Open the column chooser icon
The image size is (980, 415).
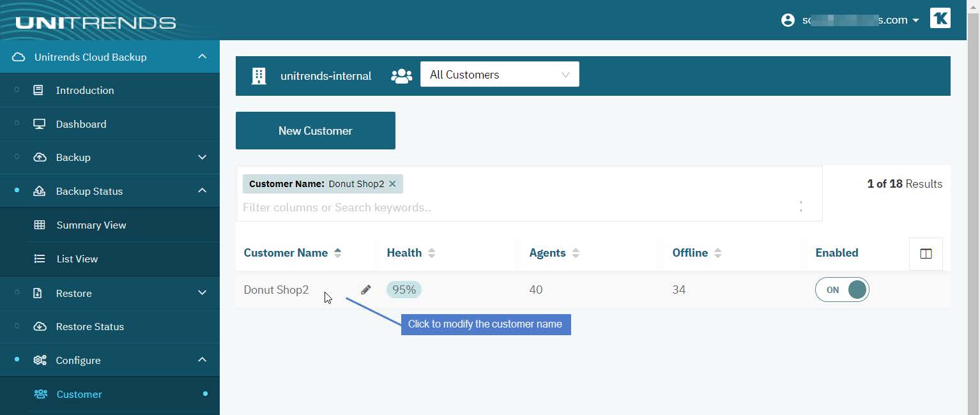(926, 253)
